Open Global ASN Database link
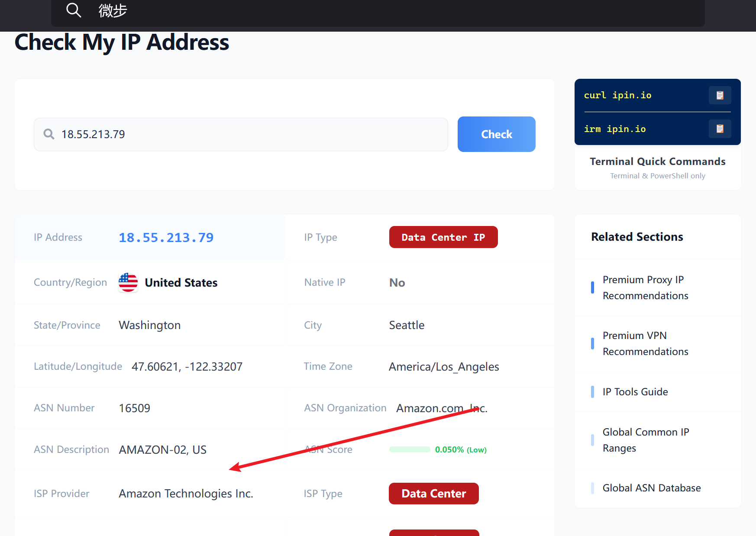 [651, 488]
